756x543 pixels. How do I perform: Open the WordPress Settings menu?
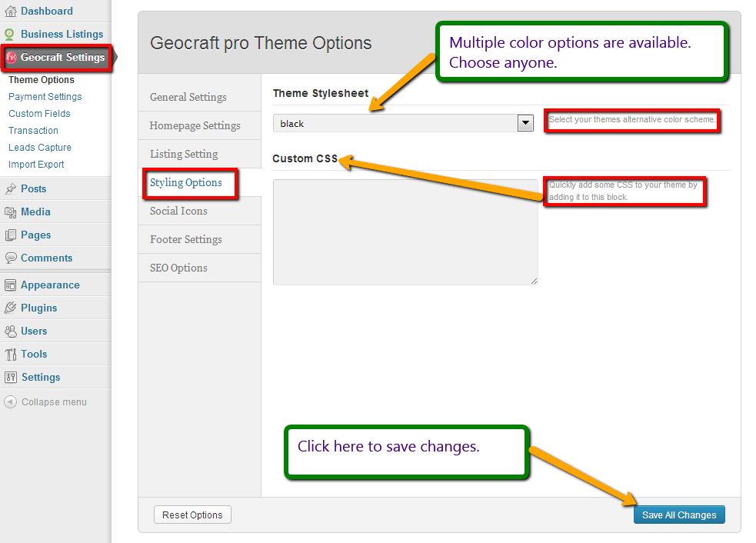(x=41, y=378)
